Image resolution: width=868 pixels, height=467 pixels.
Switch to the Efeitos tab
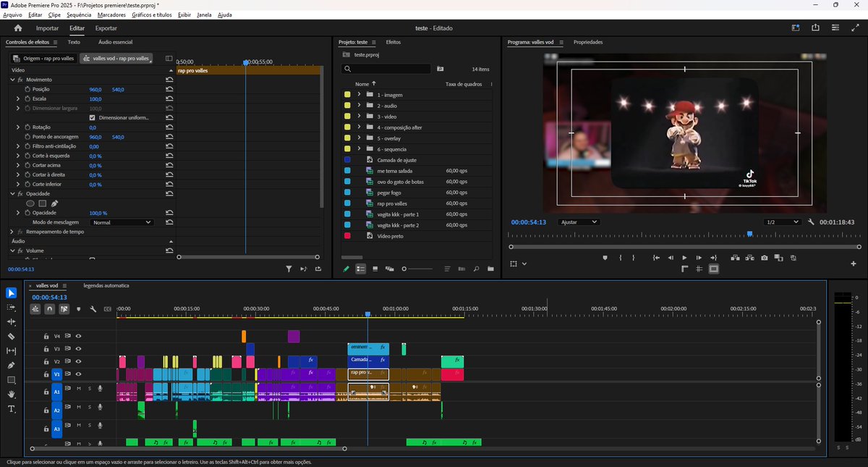pos(393,42)
